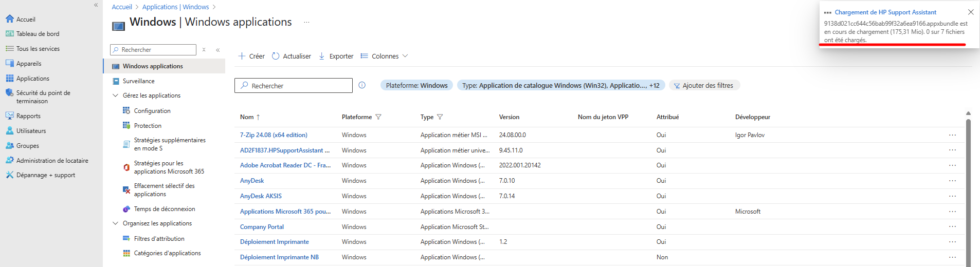Click the Igor Pavlov developer cell
The image size is (980, 267).
(x=750, y=135)
